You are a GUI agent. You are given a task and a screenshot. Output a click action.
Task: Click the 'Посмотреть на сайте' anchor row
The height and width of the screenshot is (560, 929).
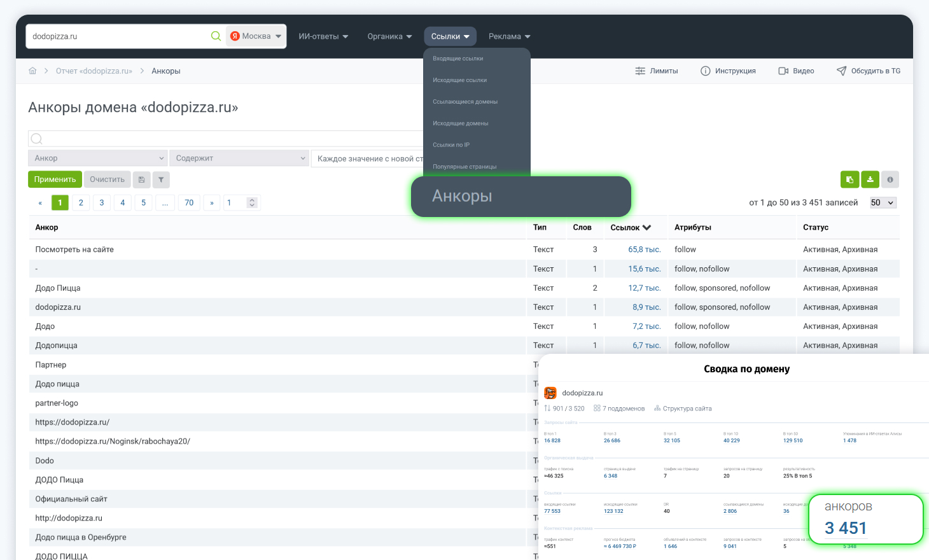pos(277,249)
